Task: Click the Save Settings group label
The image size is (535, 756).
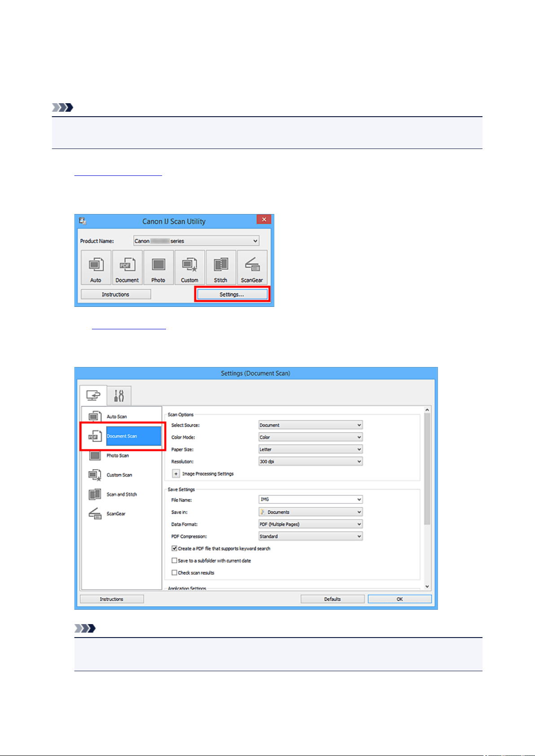Action: point(181,489)
